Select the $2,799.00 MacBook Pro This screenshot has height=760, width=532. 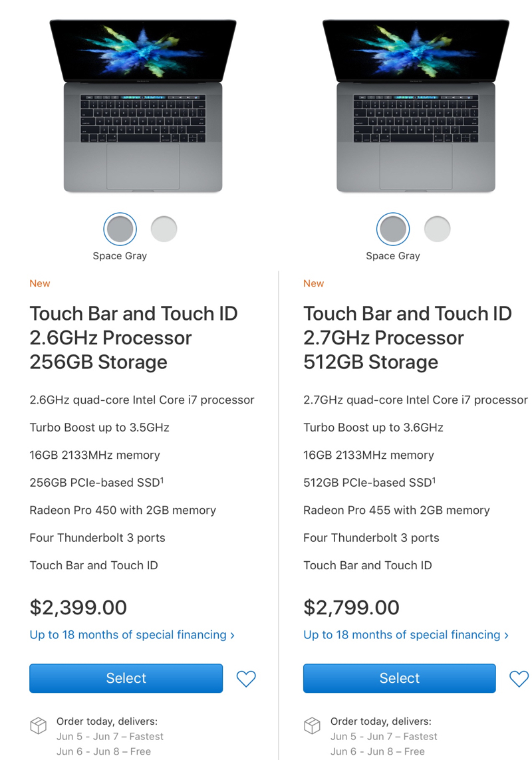pos(400,678)
